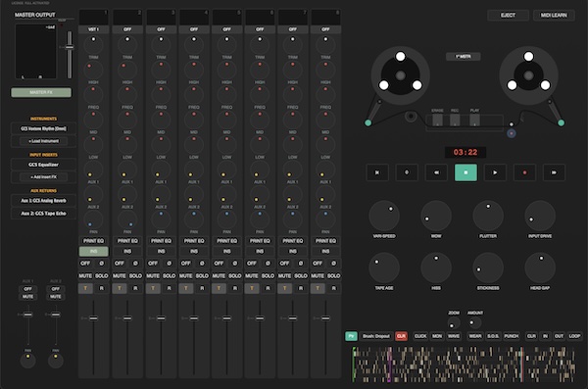Enable the CLICK metronome button
Image resolution: width=588 pixels, height=389 pixels.
[x=420, y=336]
